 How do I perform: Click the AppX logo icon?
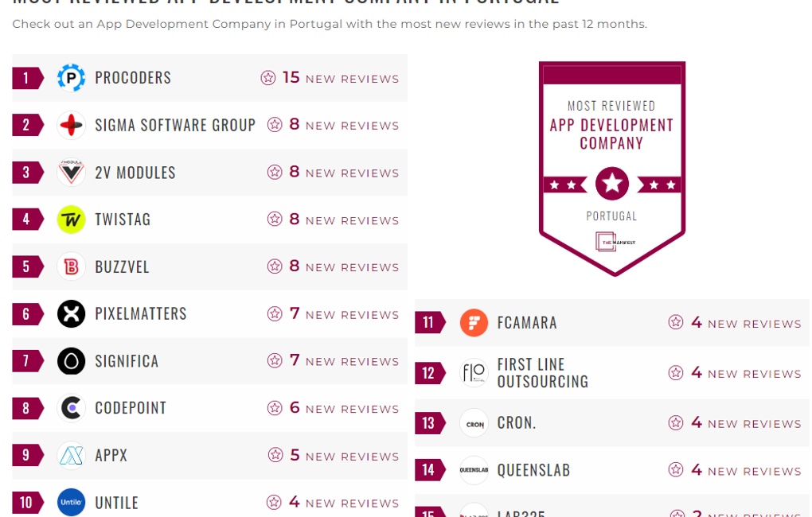tap(72, 456)
